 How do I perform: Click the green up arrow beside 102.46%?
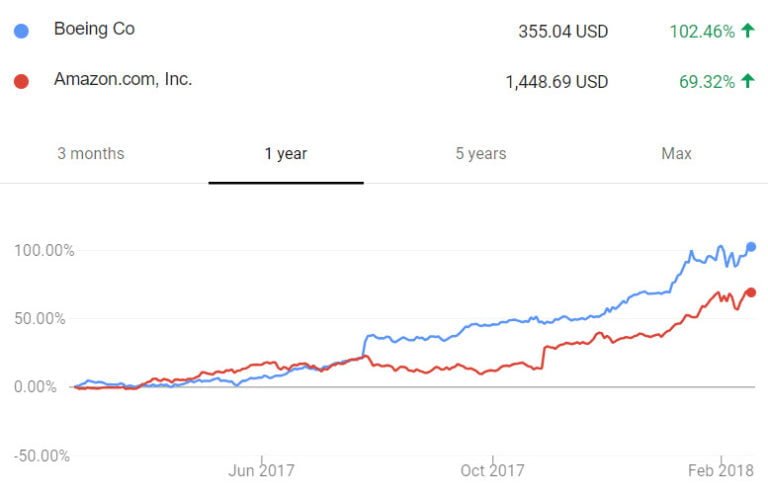tap(746, 31)
